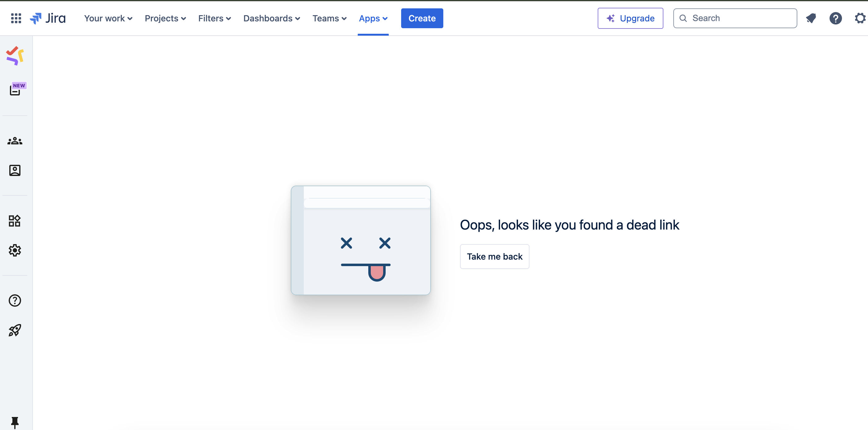
Task: Open the Atlassian app switcher grid
Action: [16, 18]
